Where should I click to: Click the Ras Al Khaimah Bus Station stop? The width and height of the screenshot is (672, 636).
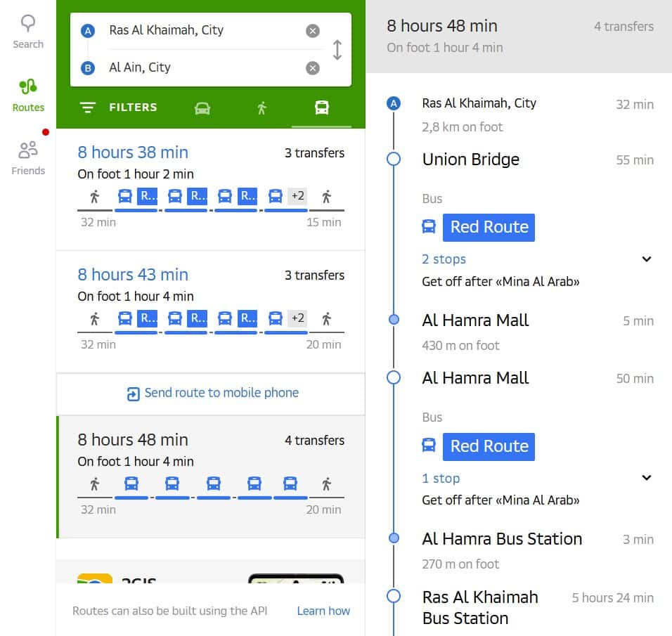point(480,608)
